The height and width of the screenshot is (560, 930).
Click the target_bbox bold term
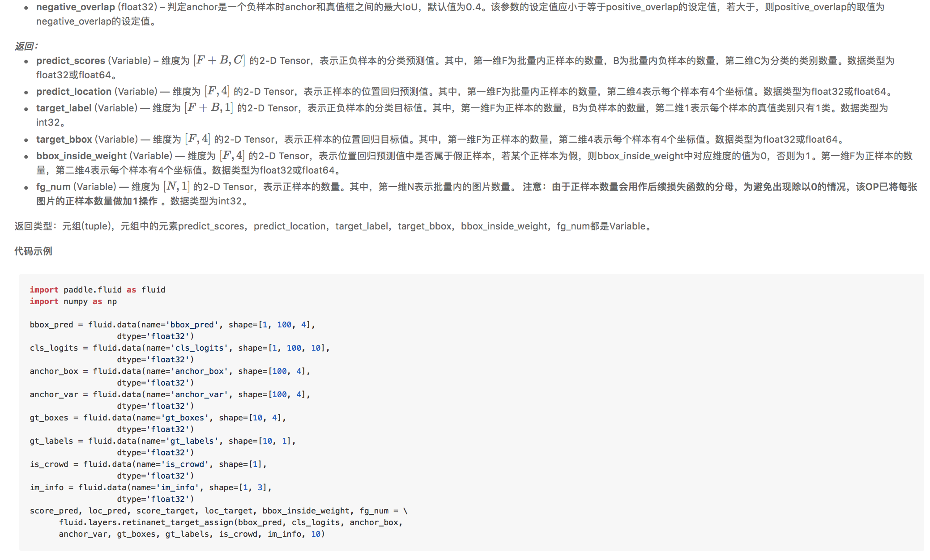[x=64, y=140]
